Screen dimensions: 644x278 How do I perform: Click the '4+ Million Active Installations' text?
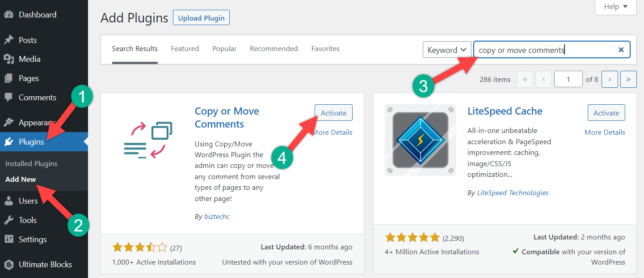(432, 252)
